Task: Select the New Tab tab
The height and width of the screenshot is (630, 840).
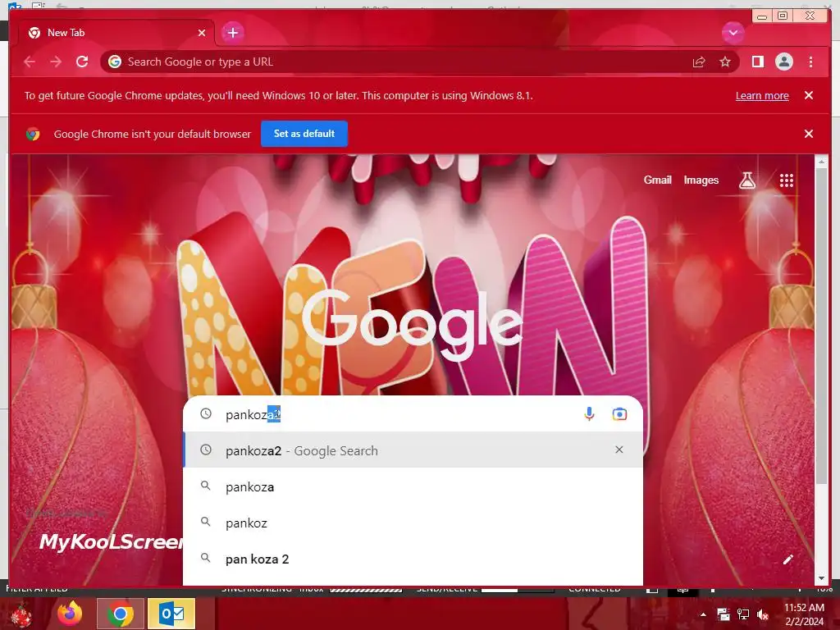Action: (x=116, y=33)
